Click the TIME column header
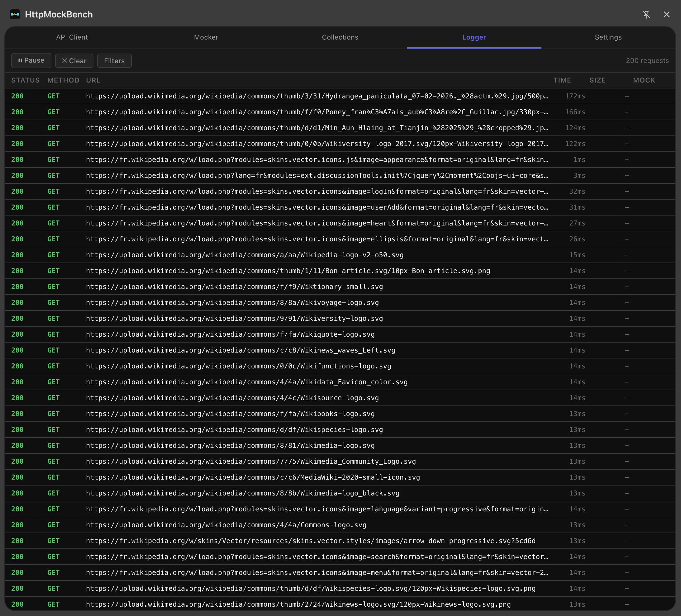This screenshot has height=616, width=681. pyautogui.click(x=562, y=80)
